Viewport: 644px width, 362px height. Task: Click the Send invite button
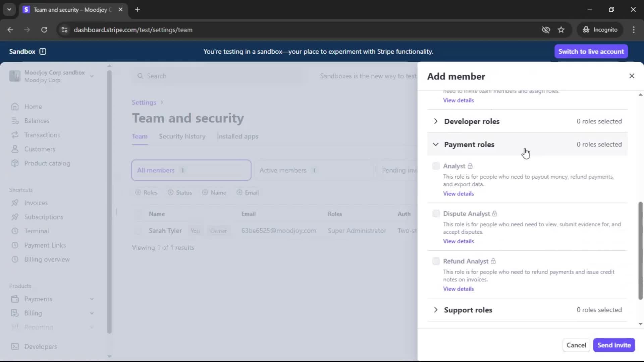(x=613, y=345)
